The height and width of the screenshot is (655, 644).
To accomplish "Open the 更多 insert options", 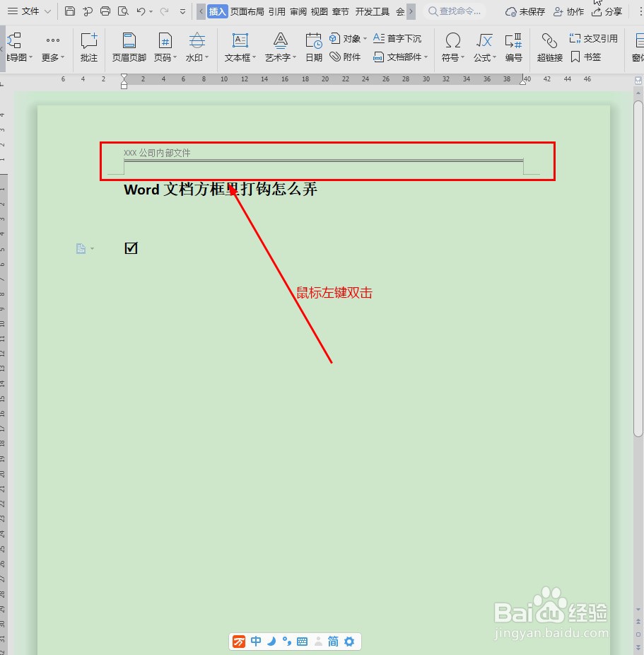I will point(52,47).
